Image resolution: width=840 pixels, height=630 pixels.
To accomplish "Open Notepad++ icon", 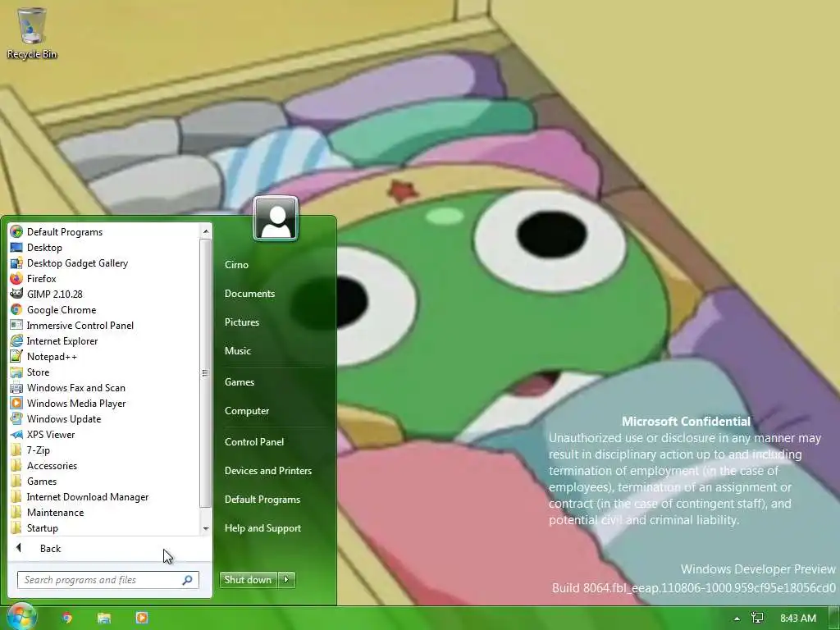I will [x=16, y=356].
